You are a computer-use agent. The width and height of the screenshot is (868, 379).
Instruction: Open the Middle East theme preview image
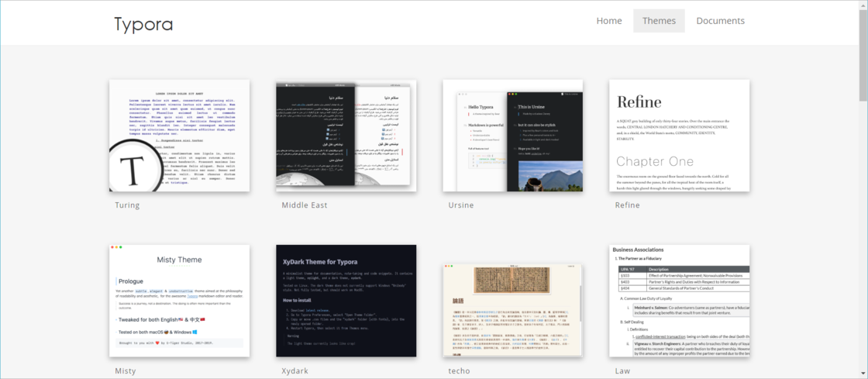click(x=346, y=136)
